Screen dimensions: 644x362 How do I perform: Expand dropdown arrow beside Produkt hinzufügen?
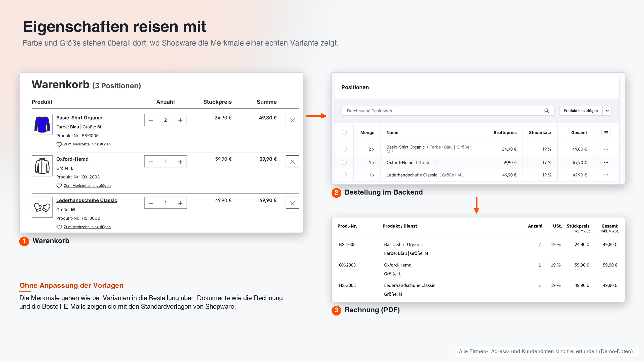pos(607,111)
